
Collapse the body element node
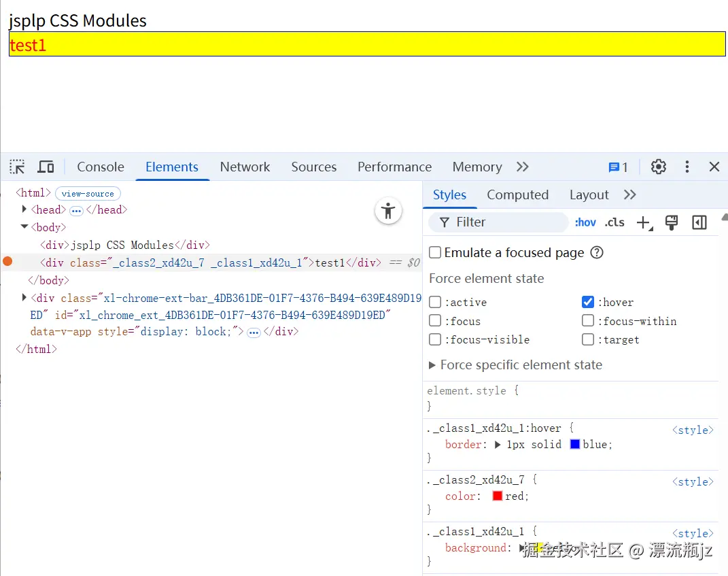24,227
